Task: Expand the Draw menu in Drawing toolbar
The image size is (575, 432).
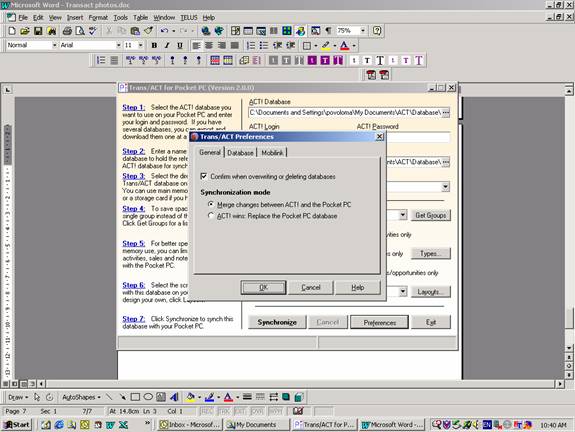Action: 18,397
